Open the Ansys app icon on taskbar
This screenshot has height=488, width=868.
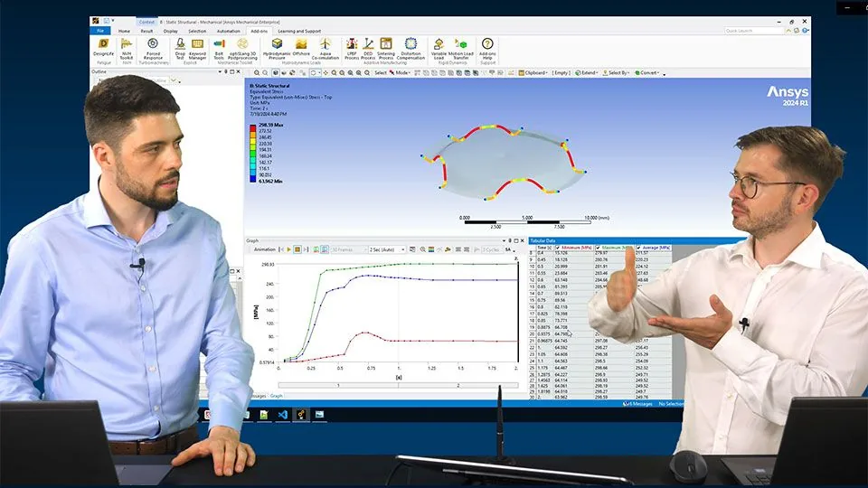click(x=301, y=415)
